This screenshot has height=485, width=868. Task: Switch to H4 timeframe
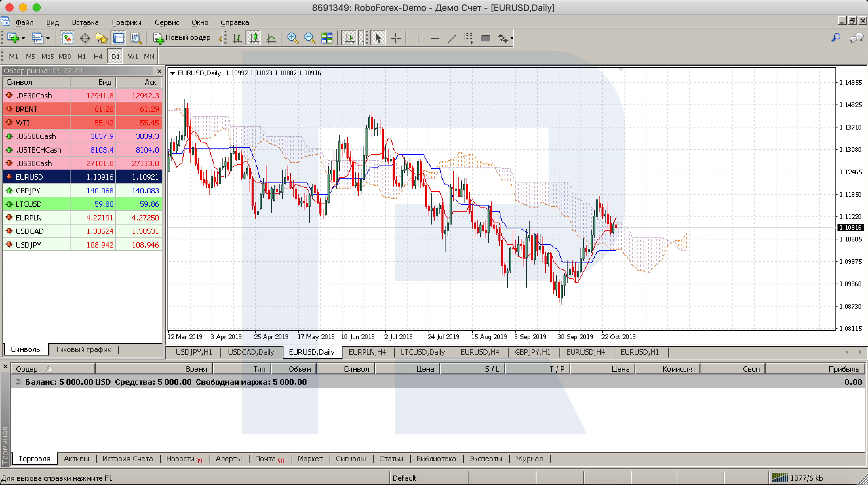[x=98, y=57]
